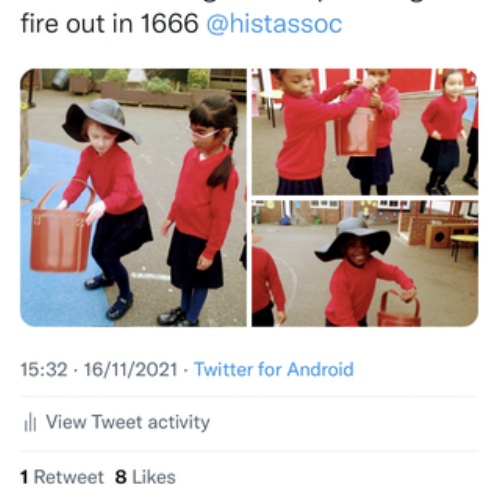This screenshot has width=499, height=498.
Task: Open the @histassoc mention link
Action: tap(274, 24)
